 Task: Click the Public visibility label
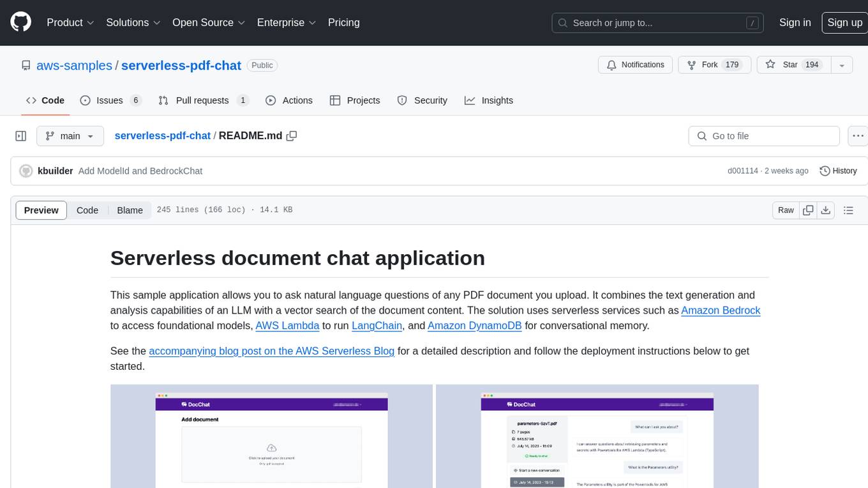click(262, 65)
